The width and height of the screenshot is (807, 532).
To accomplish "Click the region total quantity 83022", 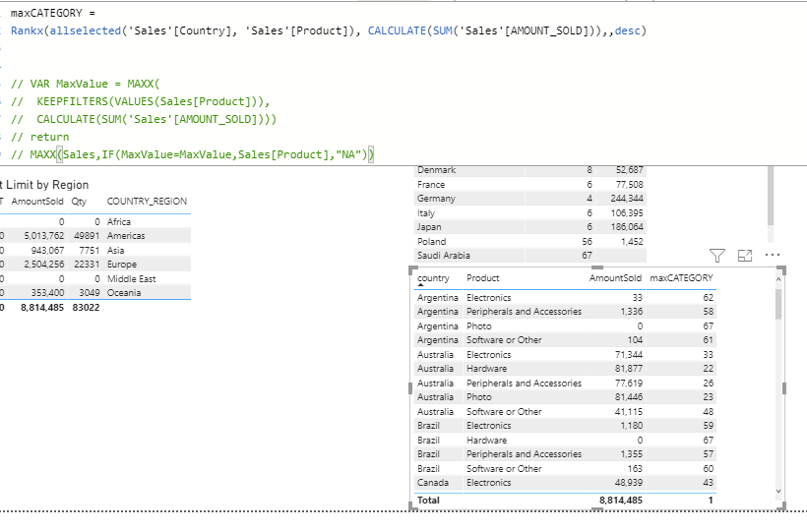I will [x=86, y=308].
